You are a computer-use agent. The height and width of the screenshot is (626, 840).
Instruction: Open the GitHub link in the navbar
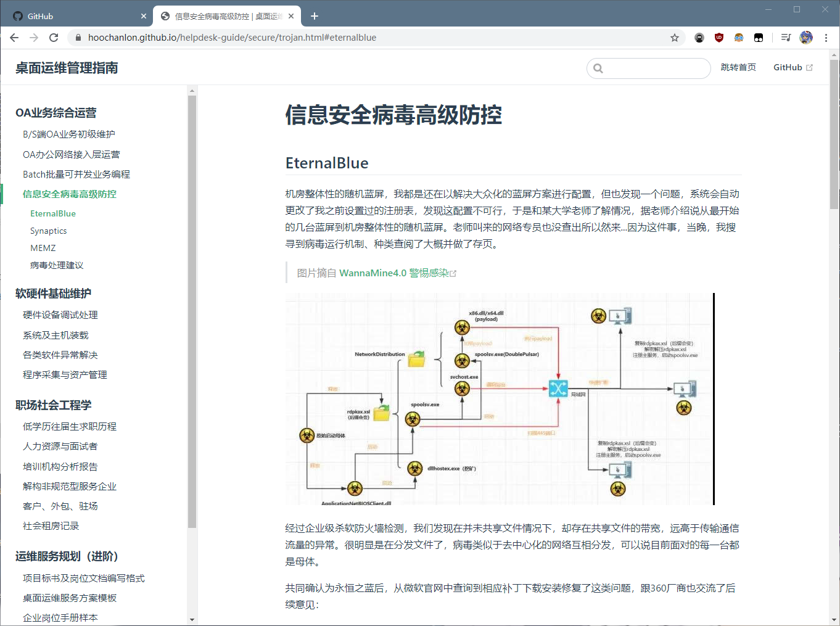[x=793, y=67]
